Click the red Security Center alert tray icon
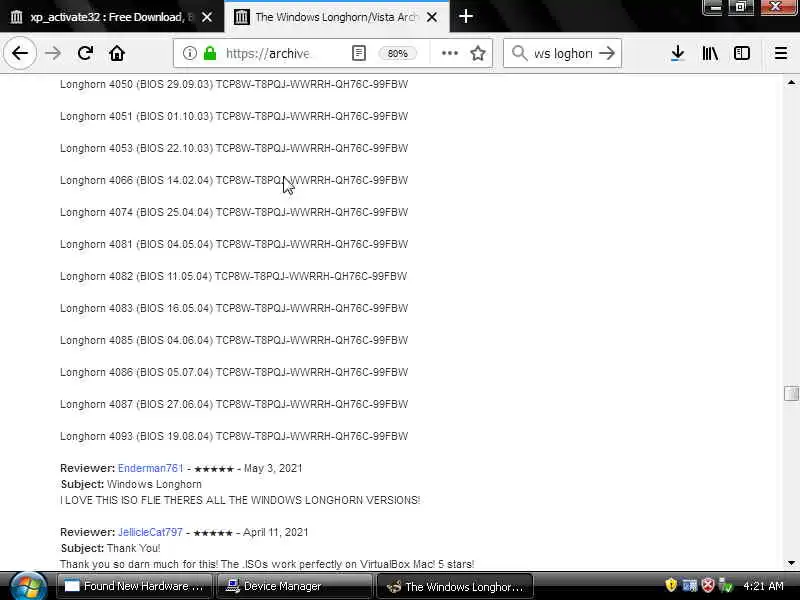The width and height of the screenshot is (800, 600). (708, 585)
